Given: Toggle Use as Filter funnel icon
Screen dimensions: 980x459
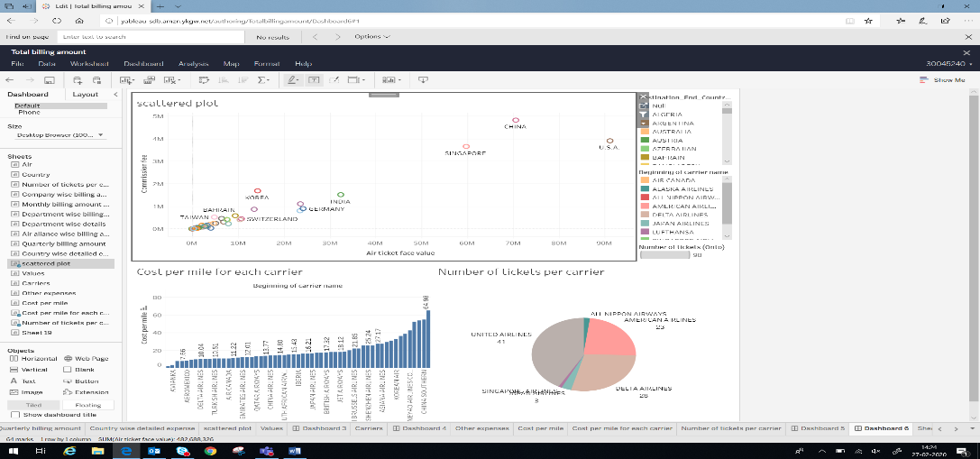Looking at the screenshot, I should 643,115.
